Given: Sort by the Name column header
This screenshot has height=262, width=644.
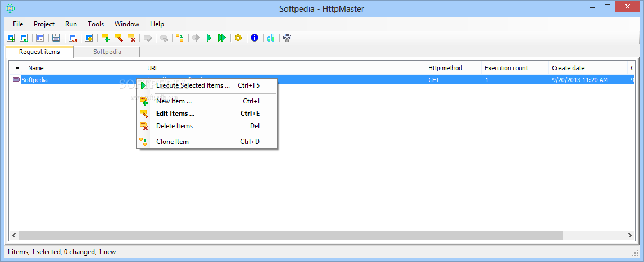Looking at the screenshot, I should (x=36, y=68).
